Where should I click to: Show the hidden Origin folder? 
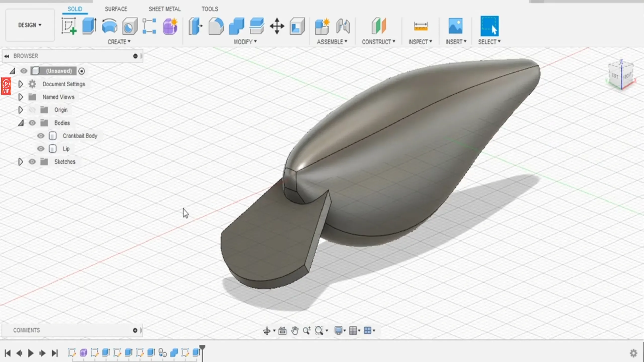[32, 110]
